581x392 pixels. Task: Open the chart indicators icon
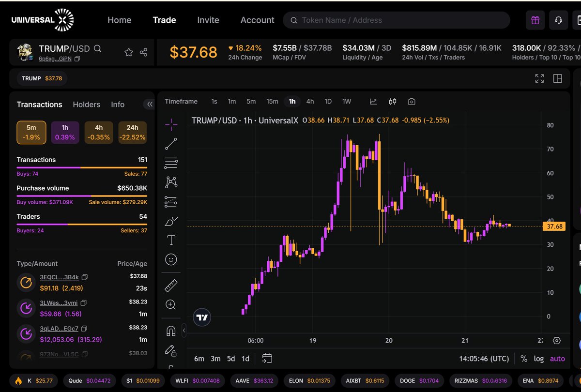[x=373, y=102]
